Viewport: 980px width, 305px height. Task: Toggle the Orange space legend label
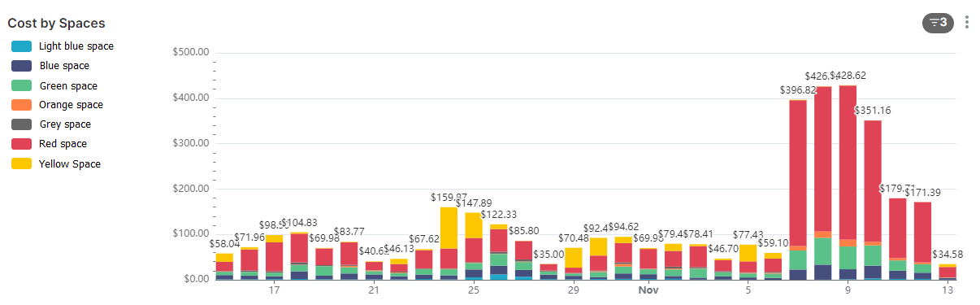point(71,105)
